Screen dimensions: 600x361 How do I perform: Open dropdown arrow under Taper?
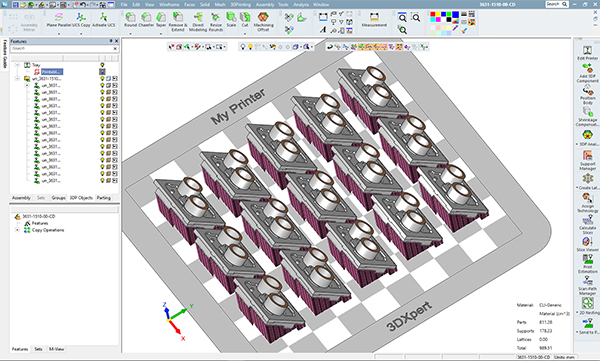click(161, 34)
